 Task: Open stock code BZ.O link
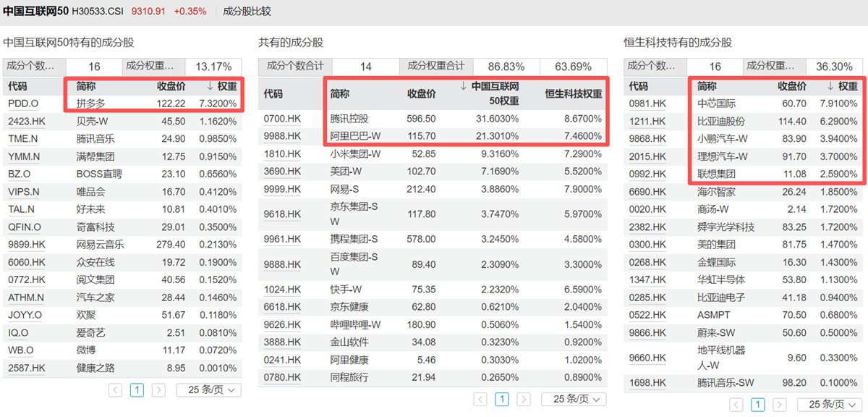(x=20, y=174)
